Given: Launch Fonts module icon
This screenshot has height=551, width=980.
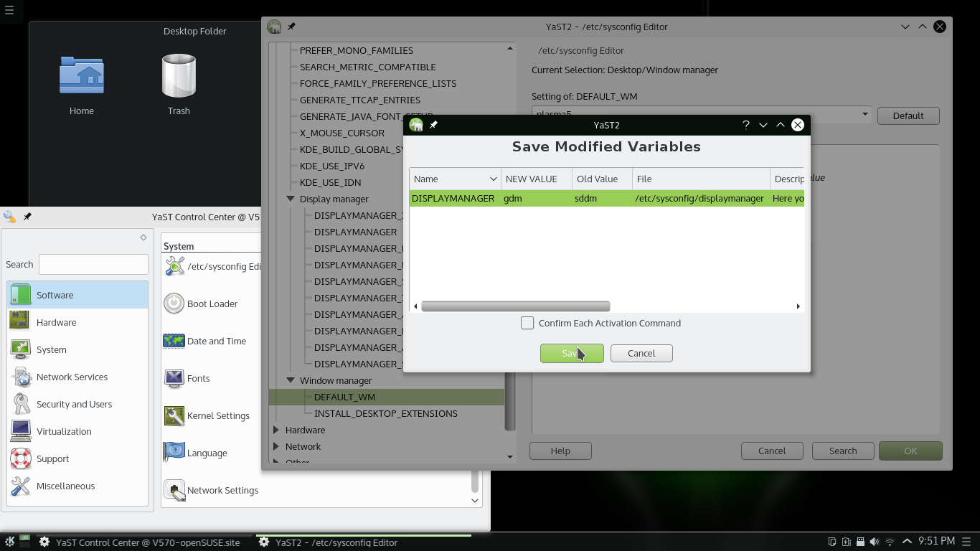Looking at the screenshot, I should click(x=174, y=378).
